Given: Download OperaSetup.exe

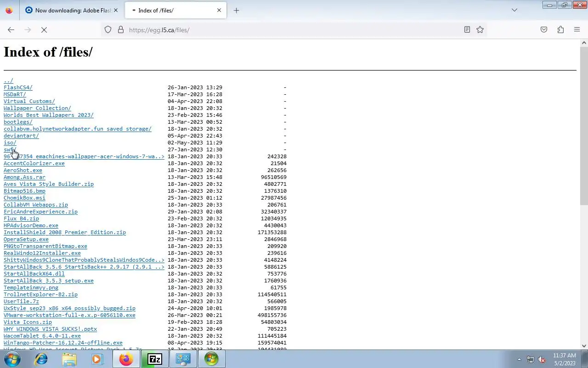Looking at the screenshot, I should point(26,239).
